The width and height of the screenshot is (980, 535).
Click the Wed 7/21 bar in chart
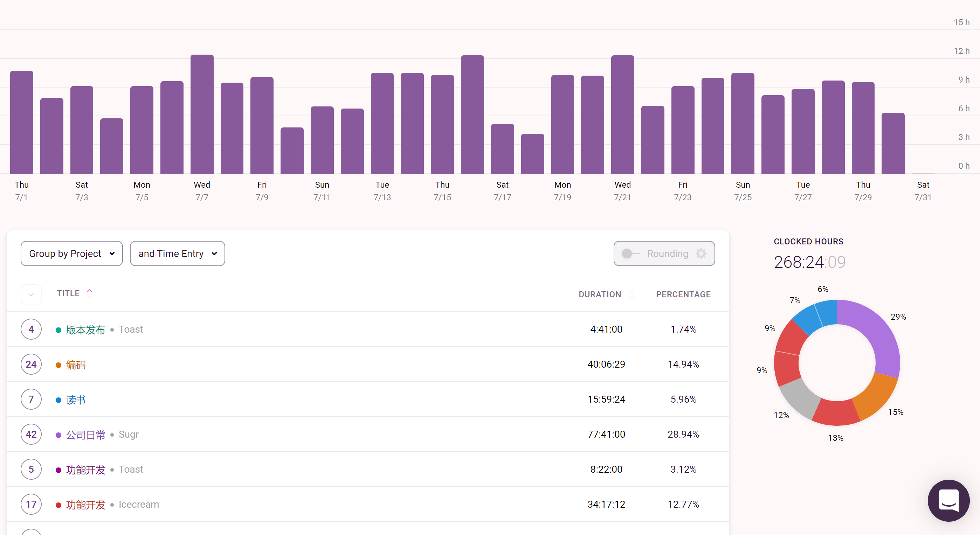click(622, 114)
